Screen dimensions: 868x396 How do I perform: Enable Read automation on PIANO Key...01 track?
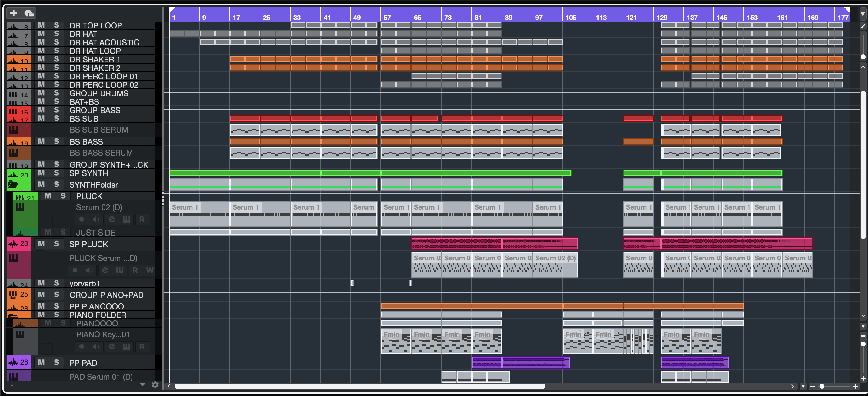pyautogui.click(x=142, y=346)
